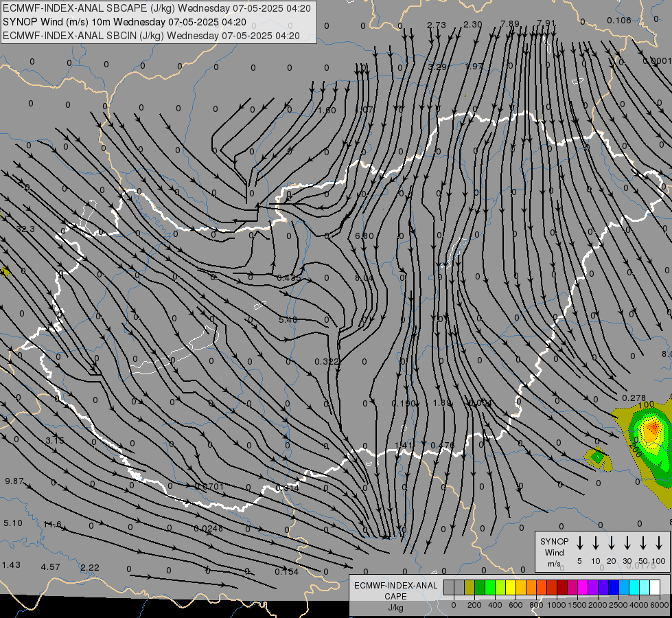Screen dimensions: 672x618
Task: Pick the white swatch at 6000 end
Action: point(655,587)
